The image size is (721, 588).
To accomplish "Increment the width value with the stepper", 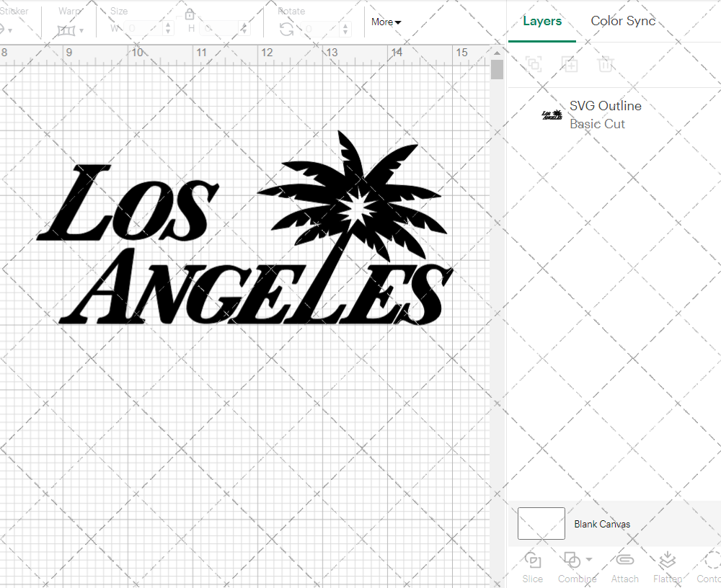I will tap(168, 23).
